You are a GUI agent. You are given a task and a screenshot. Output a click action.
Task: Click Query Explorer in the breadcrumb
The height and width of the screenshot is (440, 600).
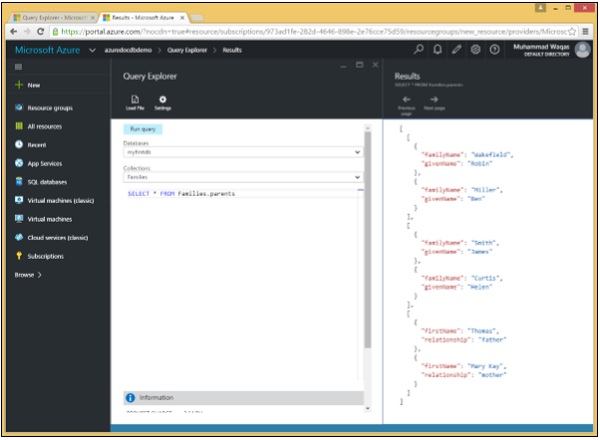pyautogui.click(x=188, y=49)
